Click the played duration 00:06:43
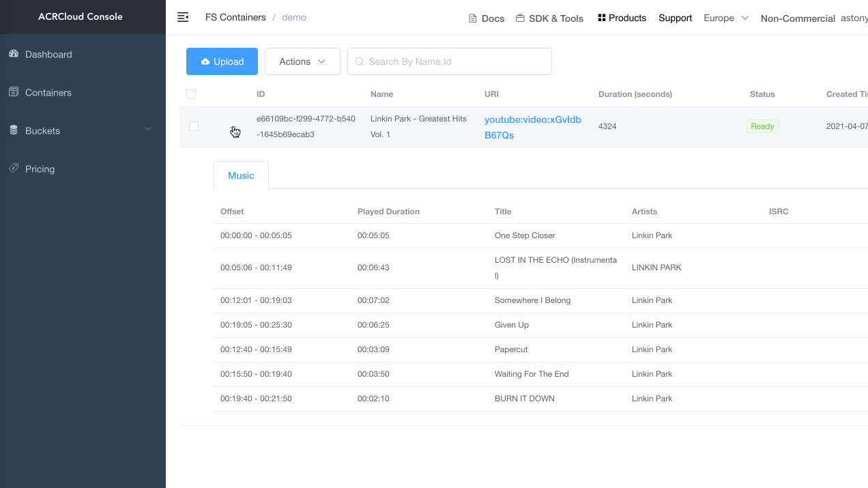Screen dimensions: 868x488 pyautogui.click(x=373, y=268)
